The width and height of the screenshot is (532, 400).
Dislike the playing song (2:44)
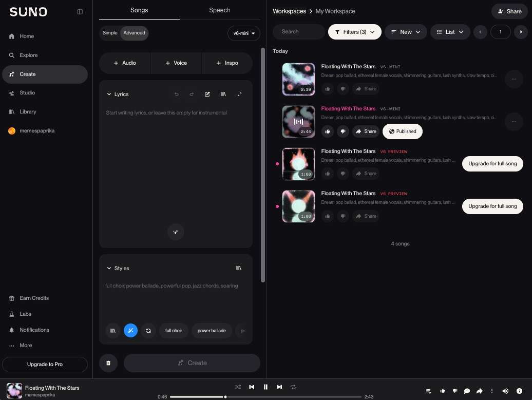343,131
